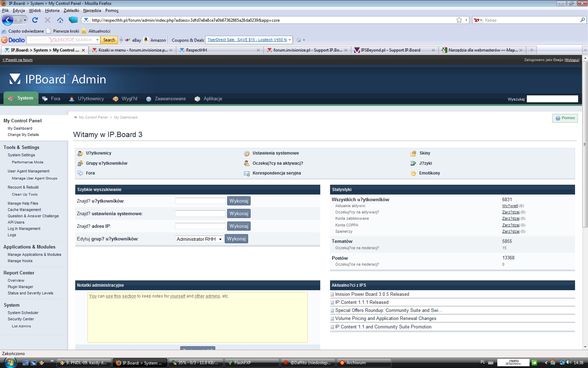Click the Korespondencja seryjna mail icon
Image resolution: width=588 pixels, height=368 pixels.
point(247,173)
